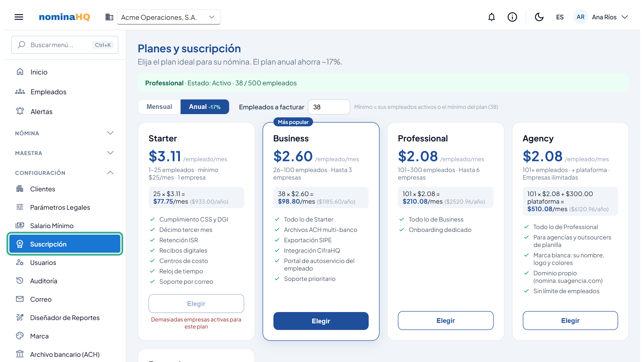644x362 pixels.
Task: Select the Anual -17% billing option
Action: (x=205, y=107)
